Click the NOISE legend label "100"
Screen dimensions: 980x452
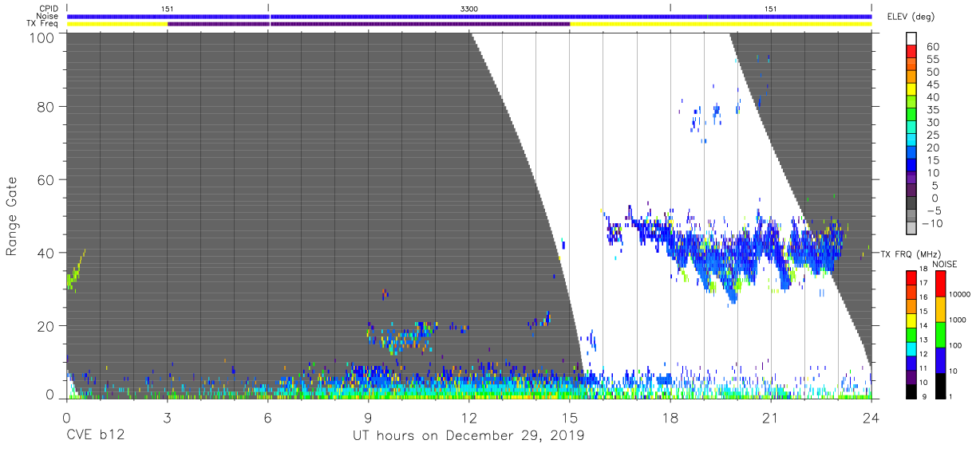(x=954, y=346)
